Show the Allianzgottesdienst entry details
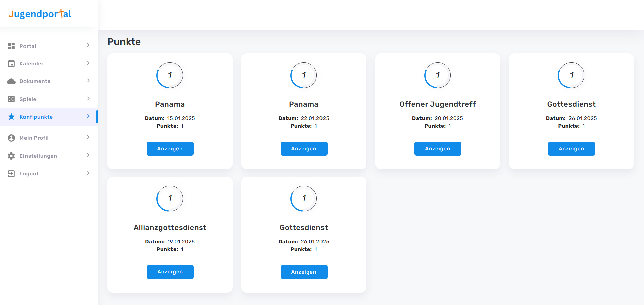The image size is (644, 305). [x=170, y=272]
